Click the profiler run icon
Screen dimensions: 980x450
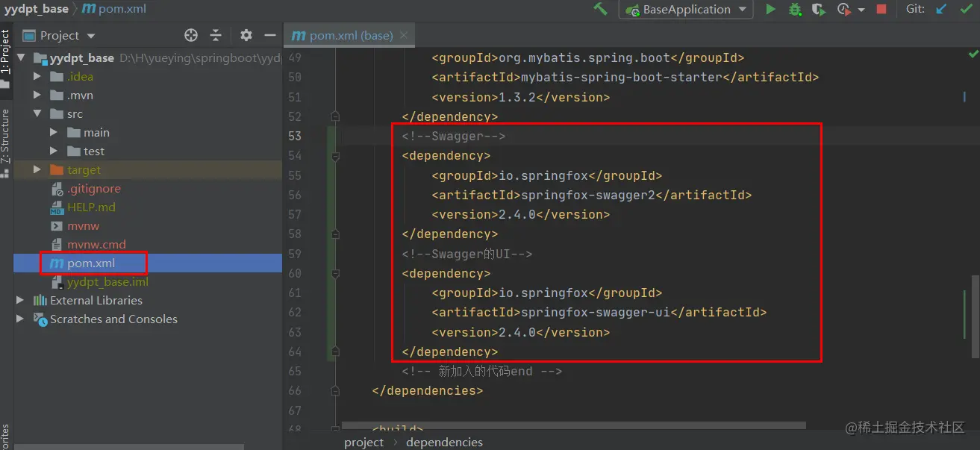pyautogui.click(x=843, y=9)
